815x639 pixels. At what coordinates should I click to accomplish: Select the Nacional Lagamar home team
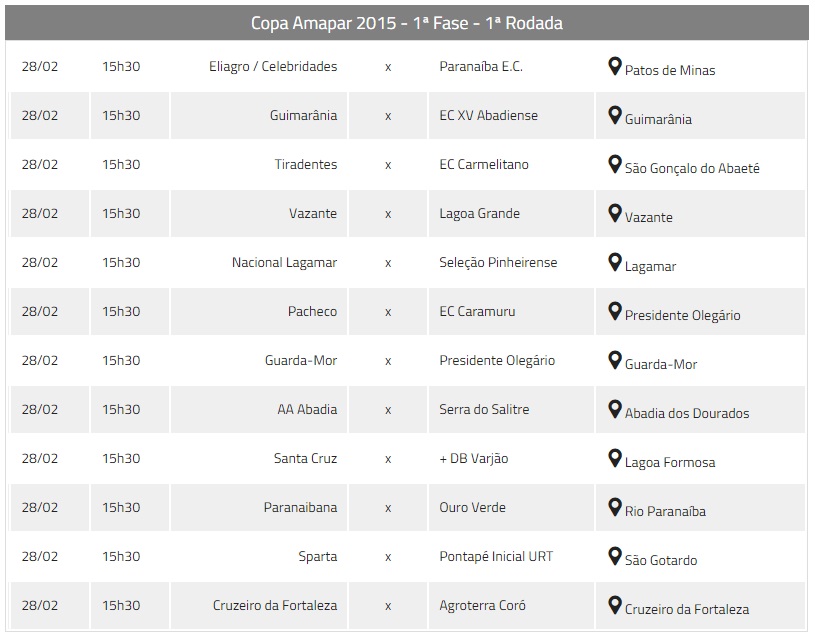coord(284,263)
